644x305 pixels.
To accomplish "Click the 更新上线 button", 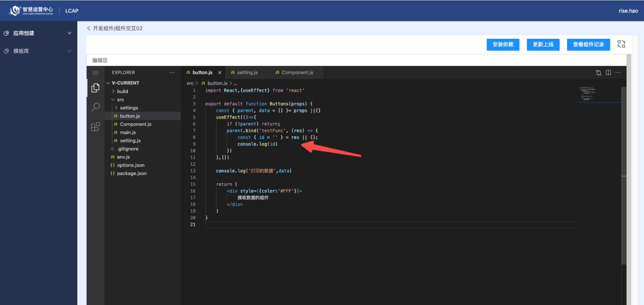I will 543,44.
